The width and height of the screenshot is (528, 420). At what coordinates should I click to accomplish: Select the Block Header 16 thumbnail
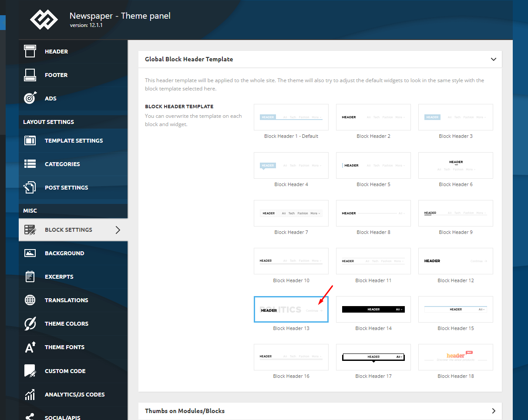coord(291,357)
